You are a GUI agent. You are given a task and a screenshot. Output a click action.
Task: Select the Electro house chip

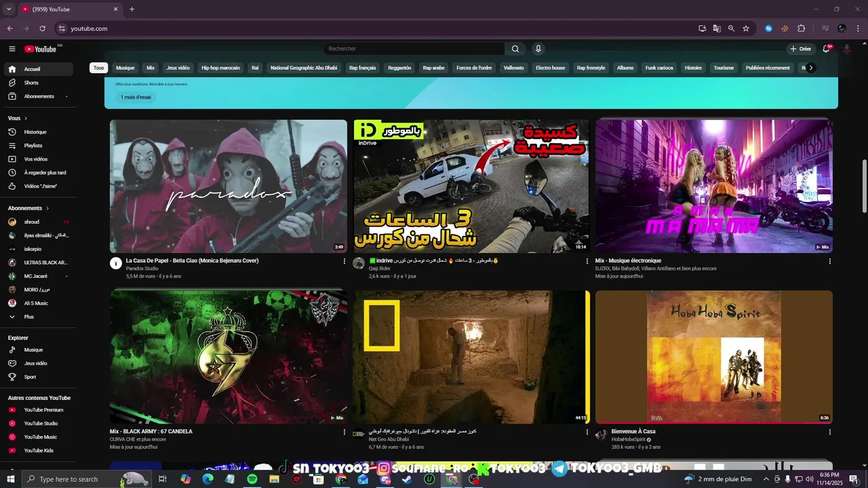coord(550,68)
